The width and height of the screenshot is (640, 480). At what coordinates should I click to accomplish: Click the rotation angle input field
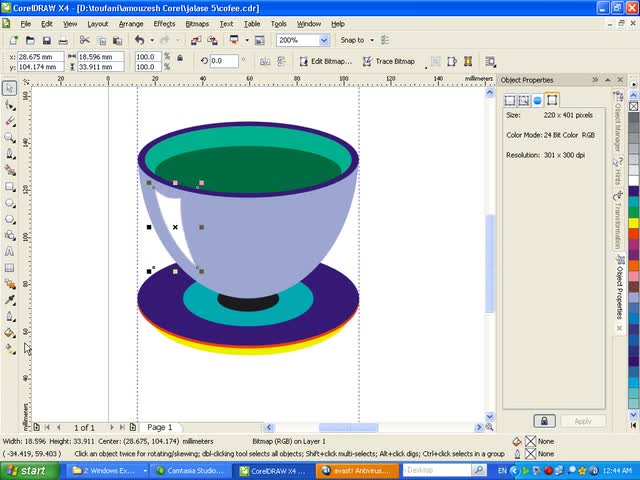[x=222, y=61]
